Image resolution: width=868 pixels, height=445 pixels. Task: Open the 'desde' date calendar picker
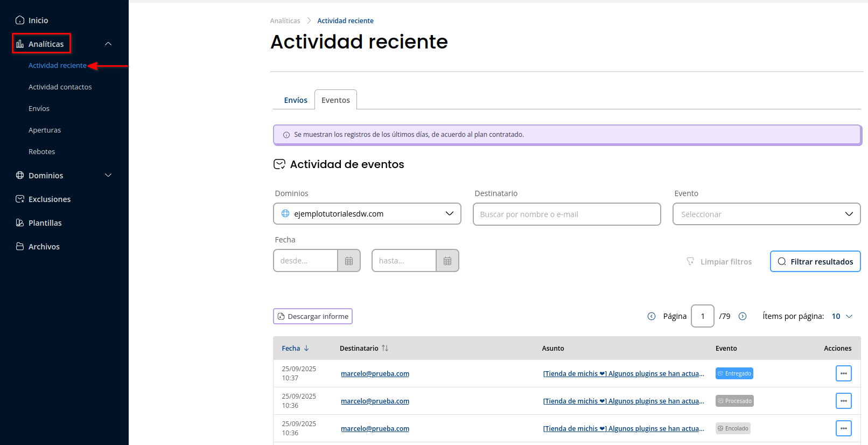pyautogui.click(x=348, y=261)
